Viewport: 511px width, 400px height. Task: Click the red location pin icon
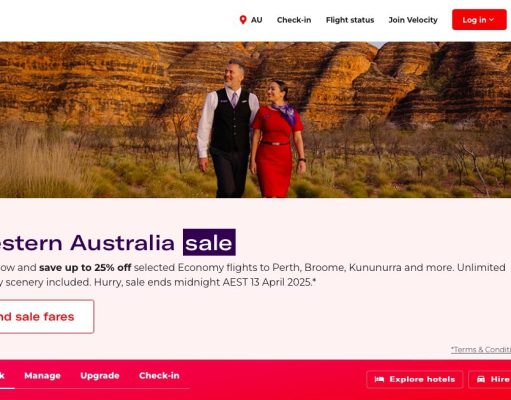243,20
